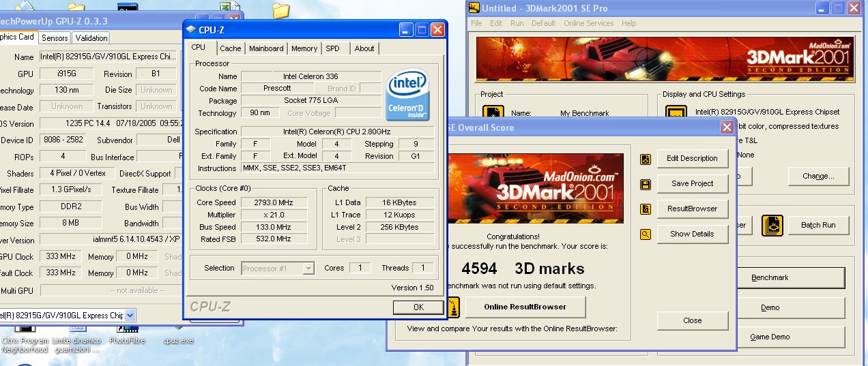Click the icon left of Online ResultBrowser
868x366 pixels.
454,307
